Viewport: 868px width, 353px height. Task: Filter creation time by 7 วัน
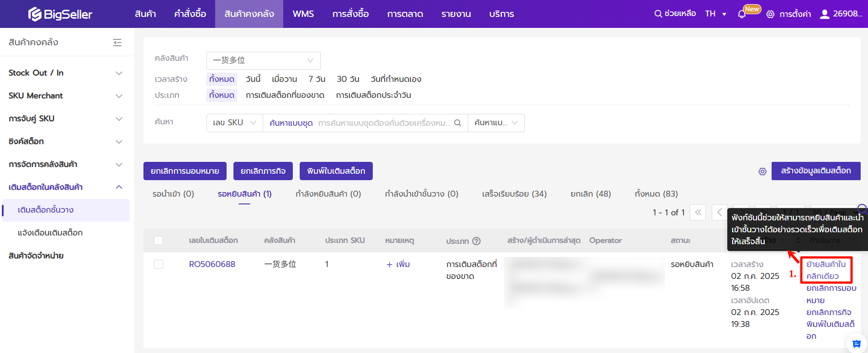[317, 79]
